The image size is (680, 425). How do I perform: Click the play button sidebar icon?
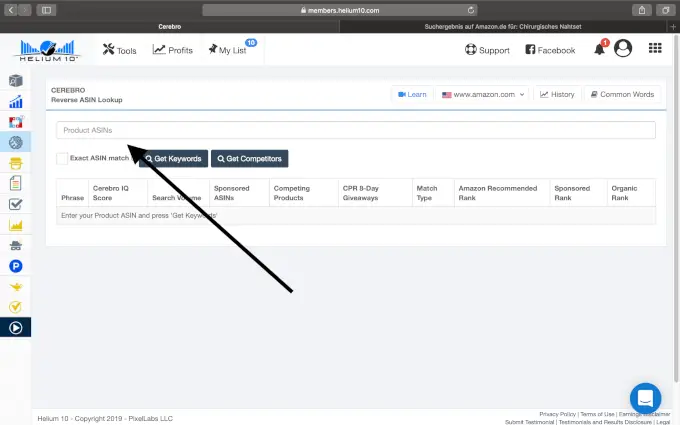click(15, 327)
